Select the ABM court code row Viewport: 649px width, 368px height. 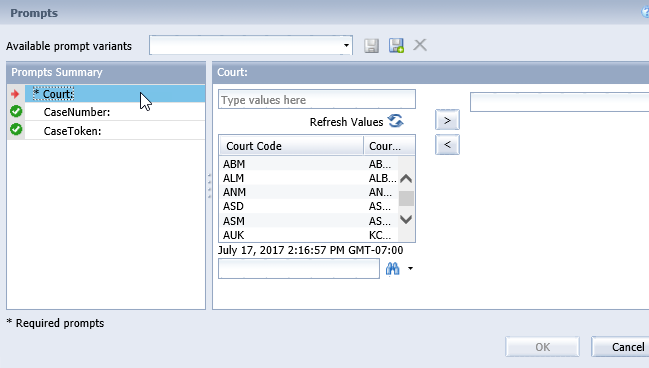[308, 164]
